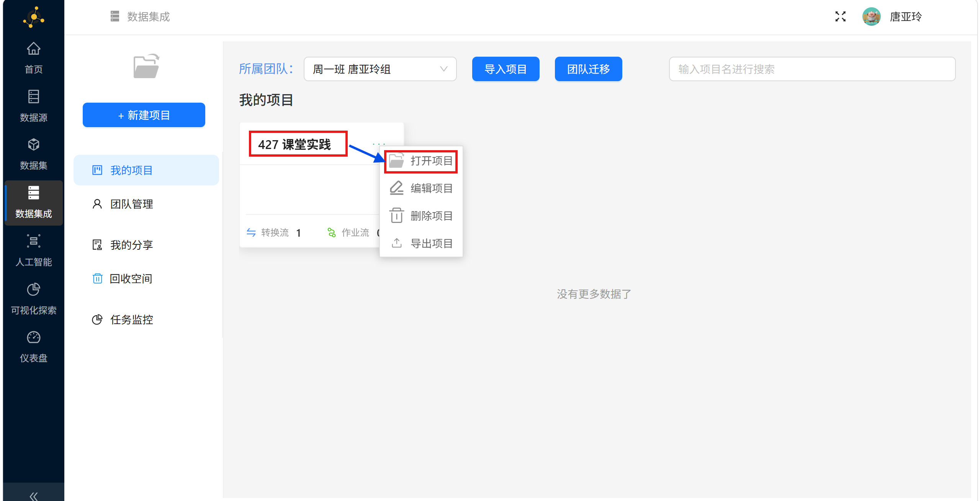This screenshot has width=980, height=501.
Task: Choose 编辑项目 from the context menu
Action: tap(421, 188)
